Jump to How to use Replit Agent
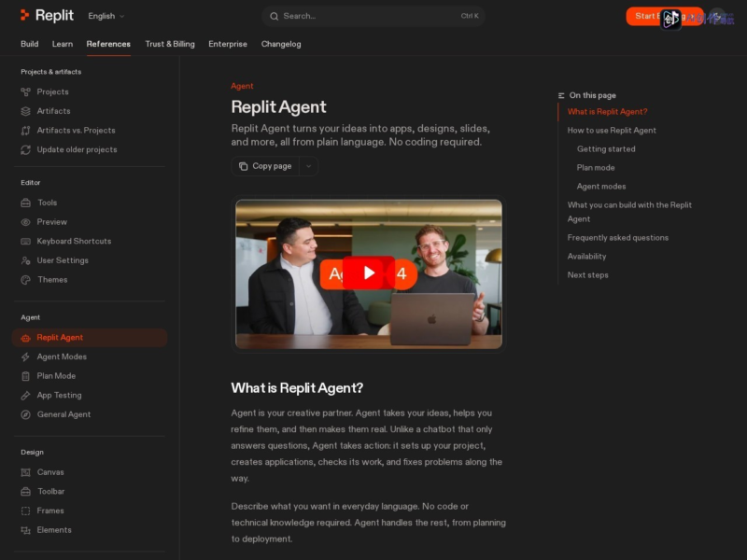 coord(612,131)
